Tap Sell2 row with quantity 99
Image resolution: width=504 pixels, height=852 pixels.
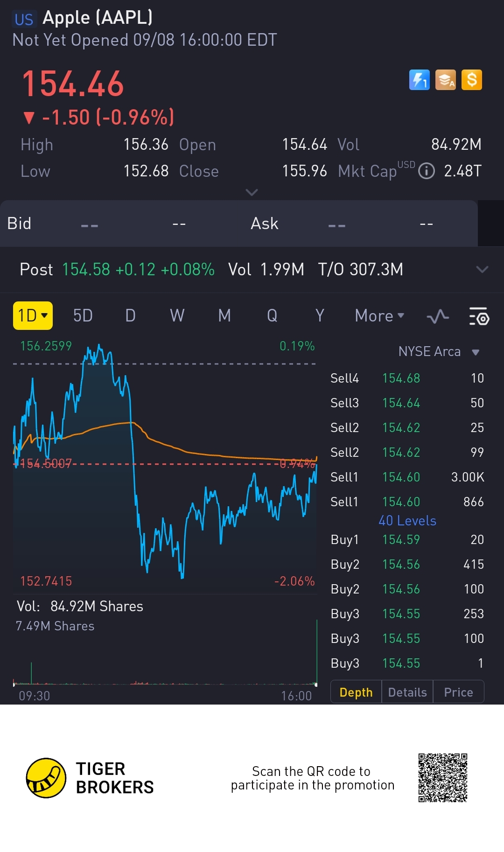(407, 453)
